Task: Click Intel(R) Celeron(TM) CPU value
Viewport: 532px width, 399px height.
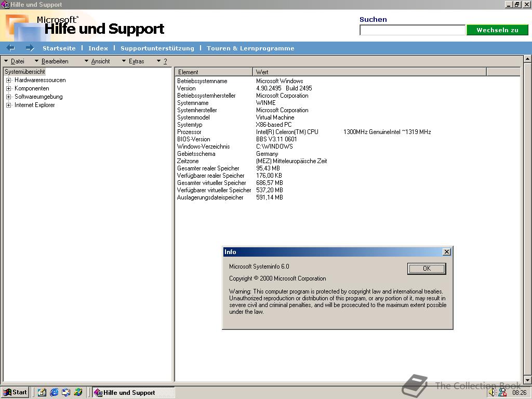Action: tap(287, 132)
